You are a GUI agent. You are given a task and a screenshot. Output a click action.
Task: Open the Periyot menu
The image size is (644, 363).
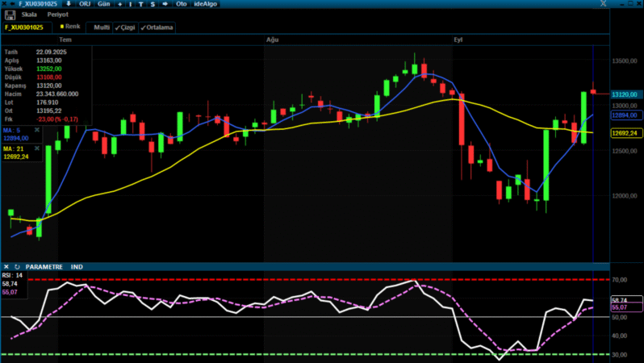(x=56, y=15)
